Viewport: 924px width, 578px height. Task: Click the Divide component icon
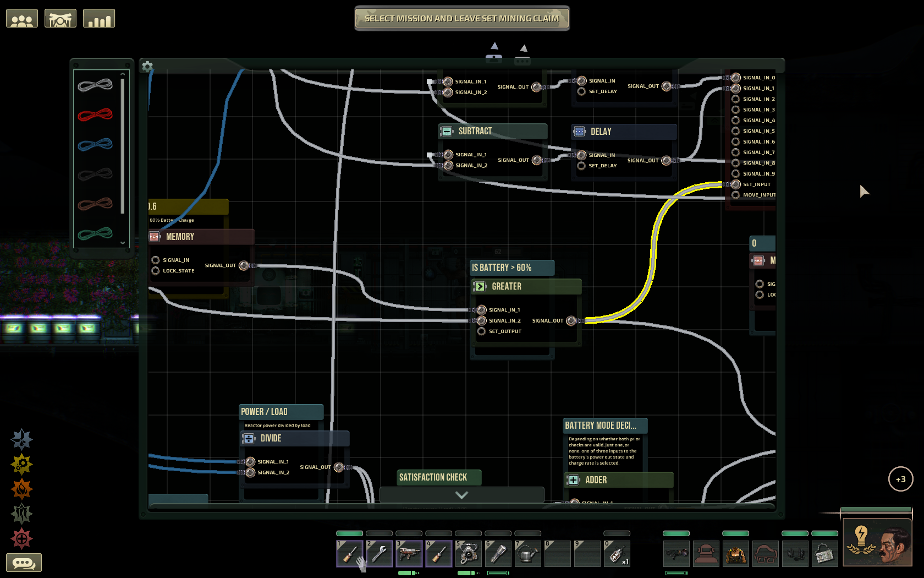(x=249, y=439)
